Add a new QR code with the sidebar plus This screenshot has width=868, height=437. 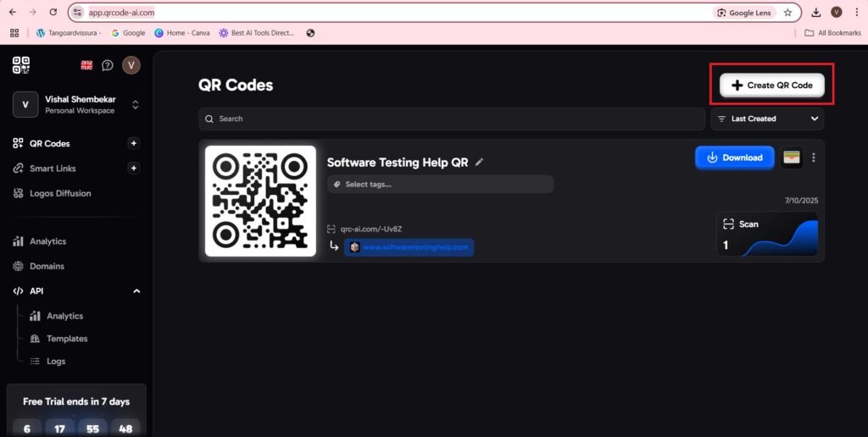133,143
